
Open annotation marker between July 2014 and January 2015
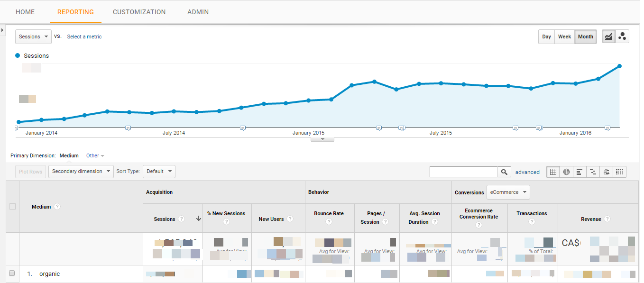click(243, 128)
